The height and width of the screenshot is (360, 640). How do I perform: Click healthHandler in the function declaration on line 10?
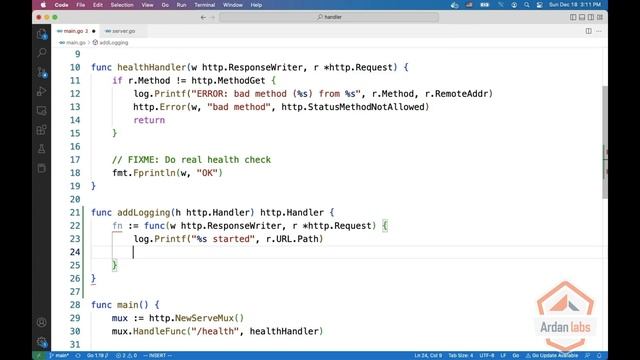[151, 67]
